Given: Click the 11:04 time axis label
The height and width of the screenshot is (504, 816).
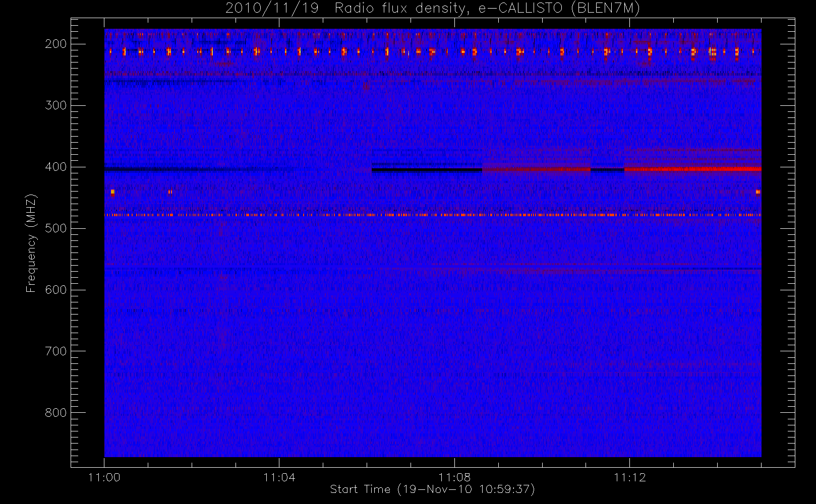Looking at the screenshot, I should click(x=279, y=477).
